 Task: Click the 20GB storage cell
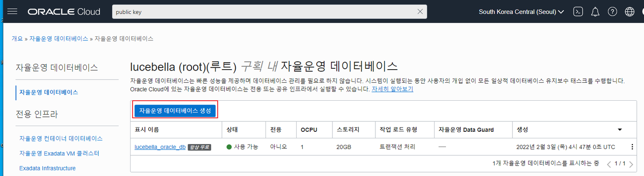coord(343,147)
